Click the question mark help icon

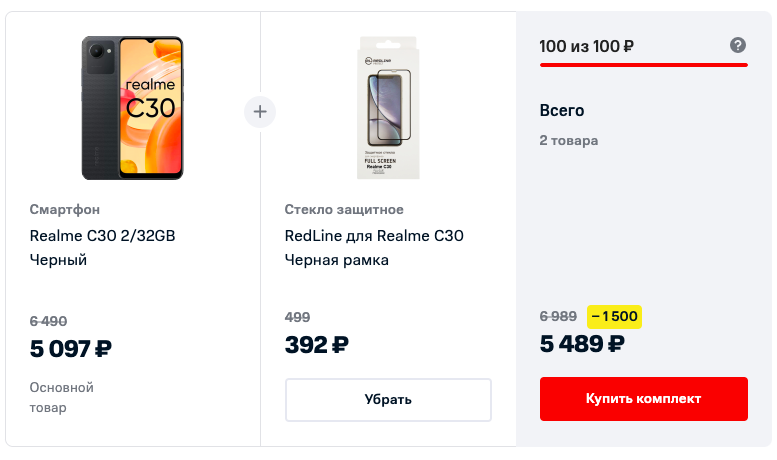click(738, 45)
